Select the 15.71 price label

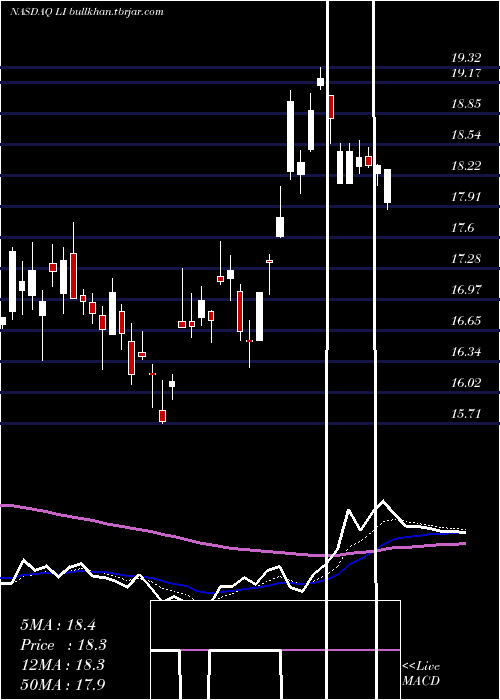click(466, 413)
